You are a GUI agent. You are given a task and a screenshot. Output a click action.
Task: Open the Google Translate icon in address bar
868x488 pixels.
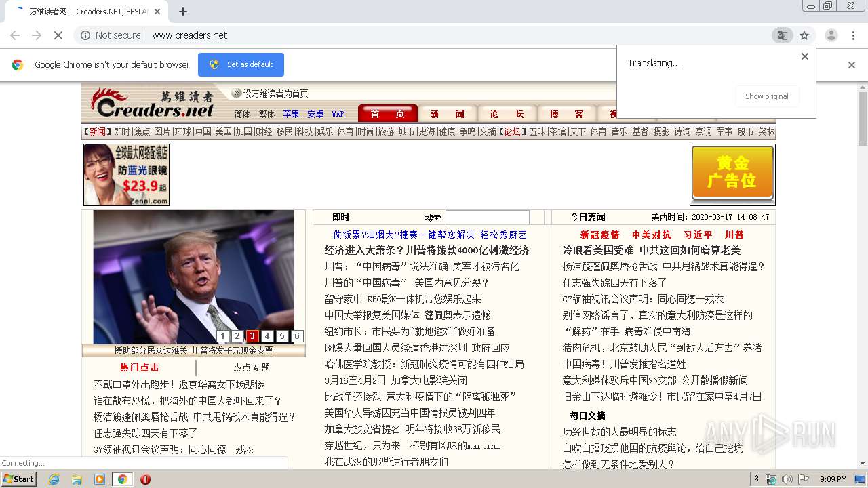pos(783,35)
